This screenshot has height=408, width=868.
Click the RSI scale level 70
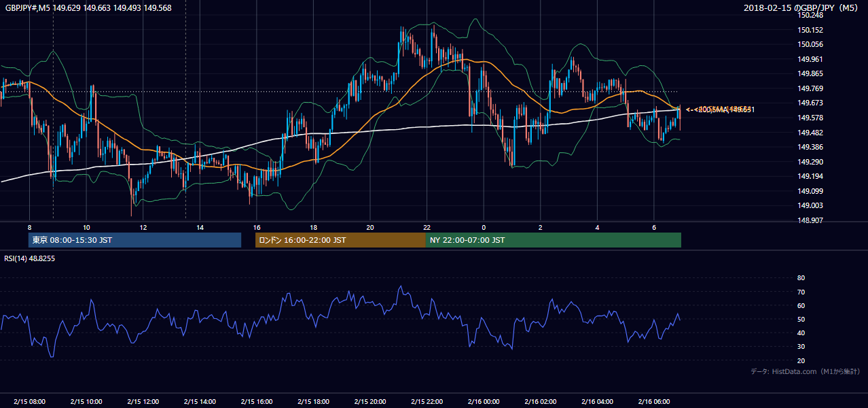click(x=801, y=292)
